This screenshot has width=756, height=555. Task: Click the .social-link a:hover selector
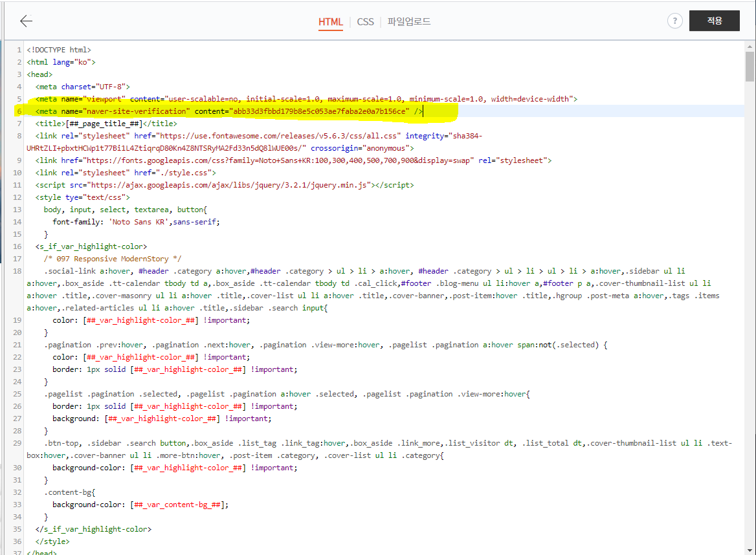pos(87,271)
